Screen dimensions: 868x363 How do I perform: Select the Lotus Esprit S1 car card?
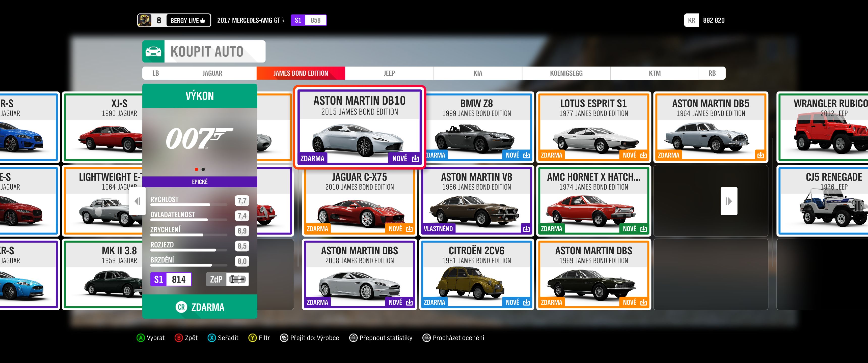[594, 127]
